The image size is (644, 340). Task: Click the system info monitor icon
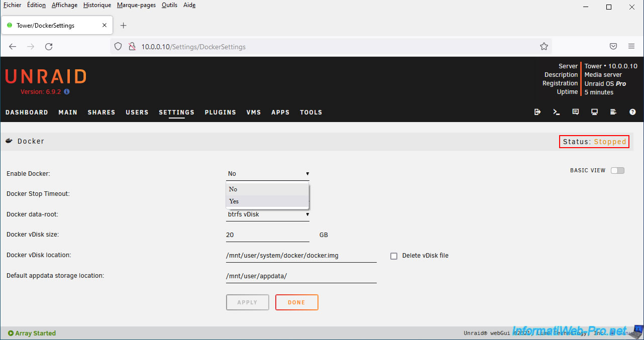[x=594, y=112]
